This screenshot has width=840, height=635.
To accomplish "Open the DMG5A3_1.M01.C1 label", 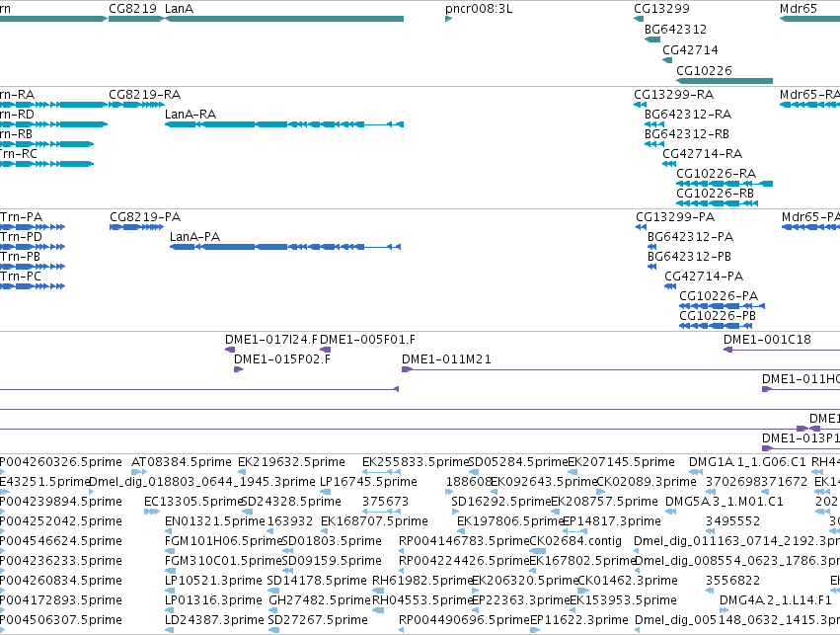I will pyautogui.click(x=724, y=502).
